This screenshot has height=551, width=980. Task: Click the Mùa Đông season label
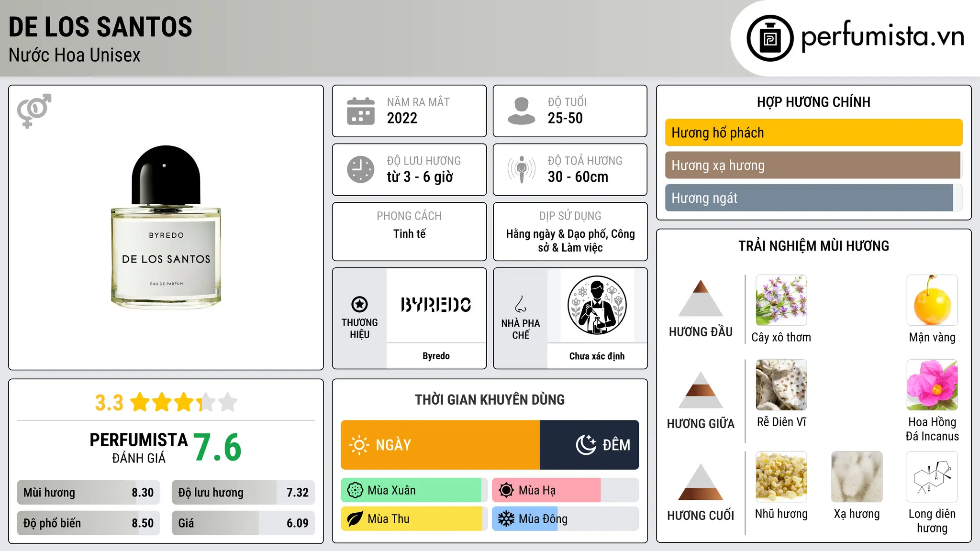(543, 519)
